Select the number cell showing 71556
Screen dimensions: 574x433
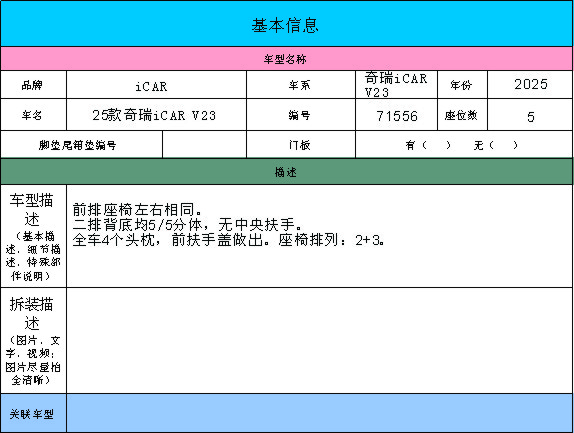[x=396, y=115]
